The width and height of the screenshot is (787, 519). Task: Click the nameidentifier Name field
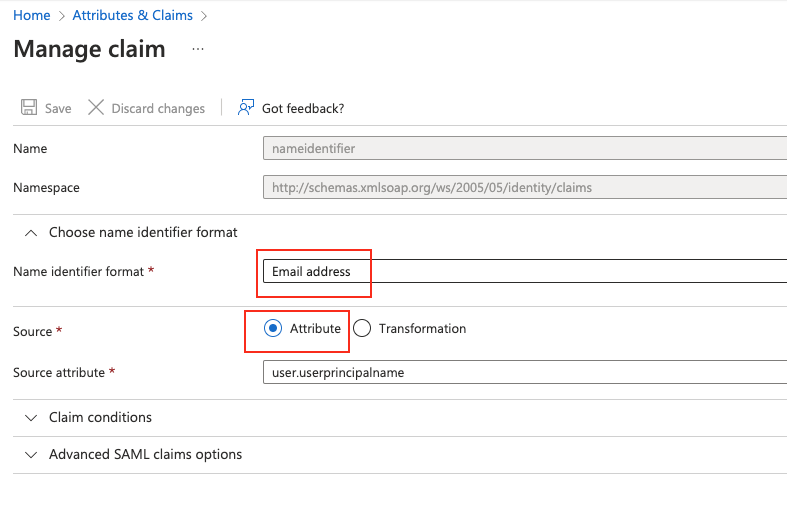point(524,148)
